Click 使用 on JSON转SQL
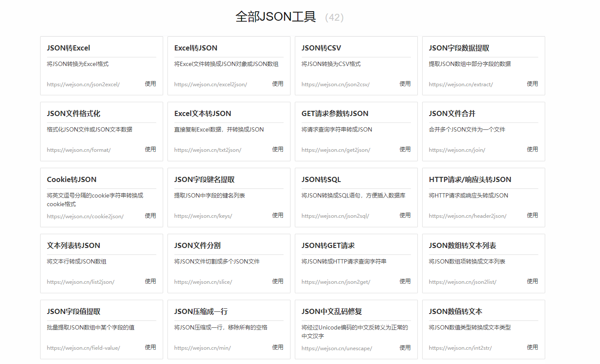600x364 pixels. pyautogui.click(x=405, y=216)
